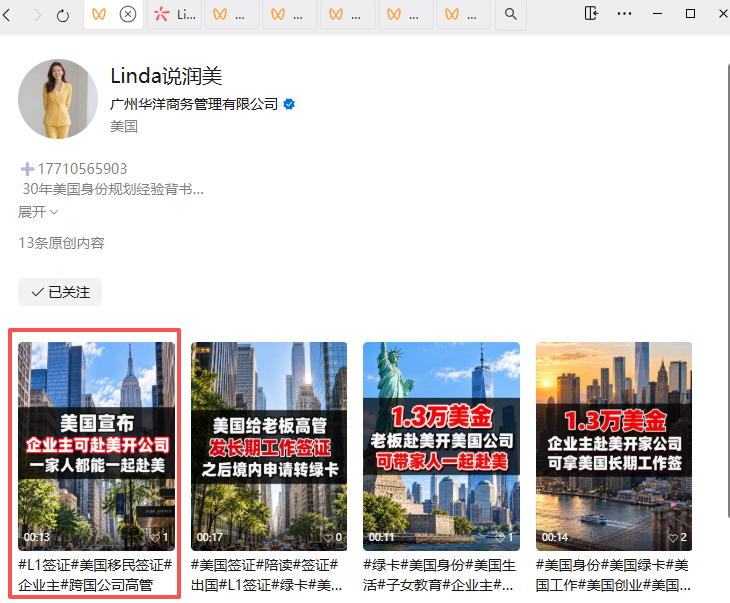Click the sidebar exit panel icon

click(591, 14)
